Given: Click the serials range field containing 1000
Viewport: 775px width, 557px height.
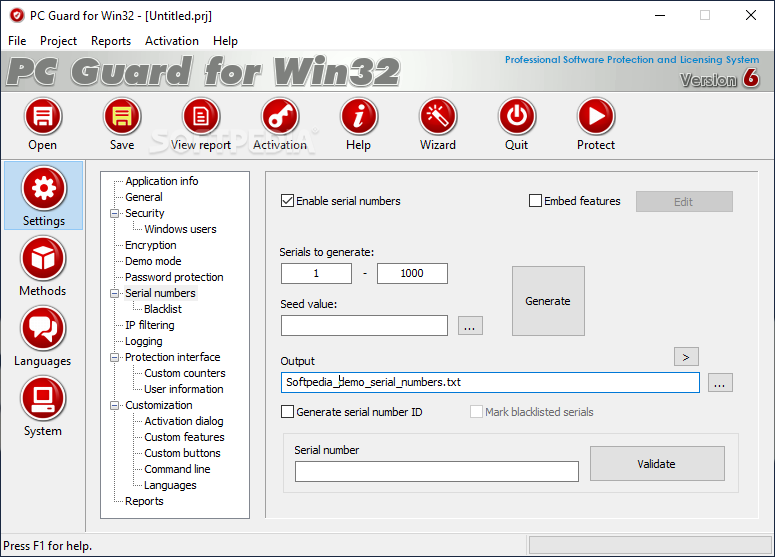Looking at the screenshot, I should (412, 273).
